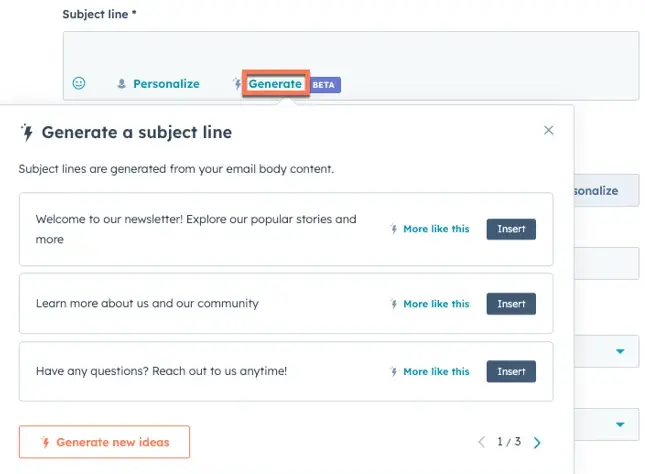Screen dimensions: 645x474
Task: Click the spark icon beside the popup title
Action: pyautogui.click(x=27, y=132)
